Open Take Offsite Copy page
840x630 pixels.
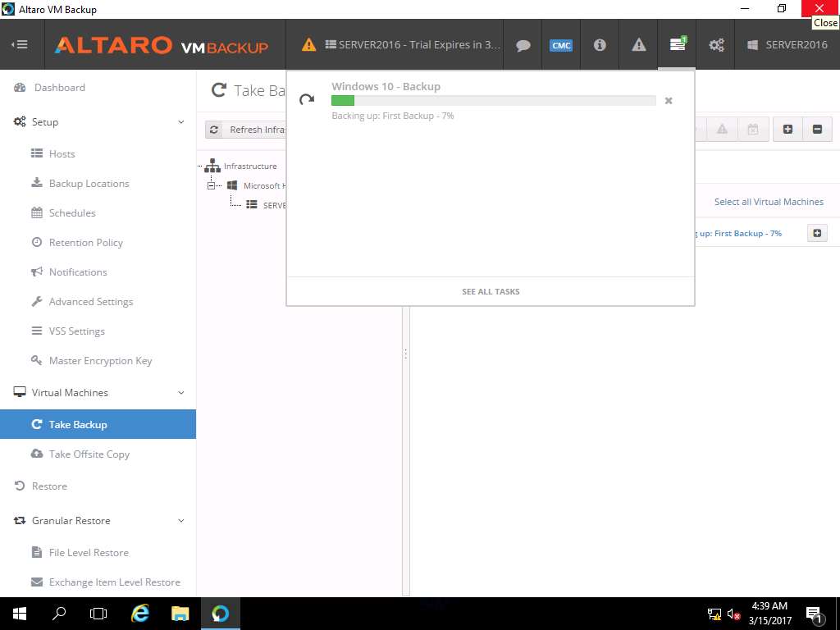(89, 454)
